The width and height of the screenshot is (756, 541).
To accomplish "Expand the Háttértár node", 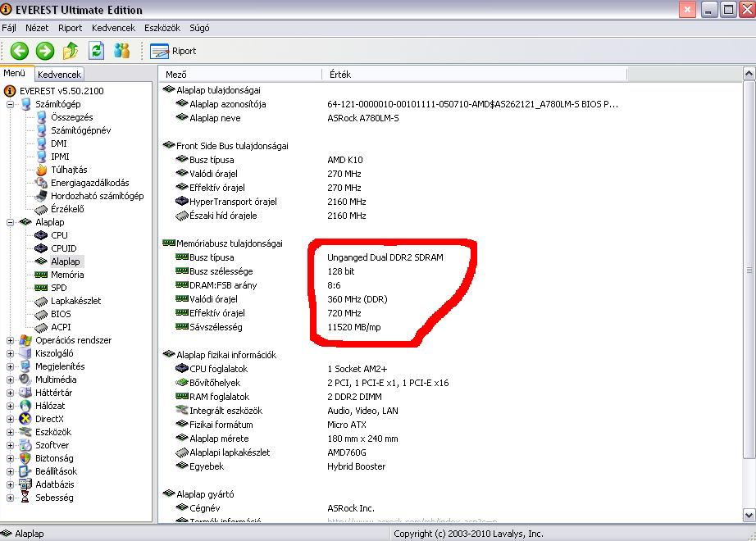I will pyautogui.click(x=10, y=393).
